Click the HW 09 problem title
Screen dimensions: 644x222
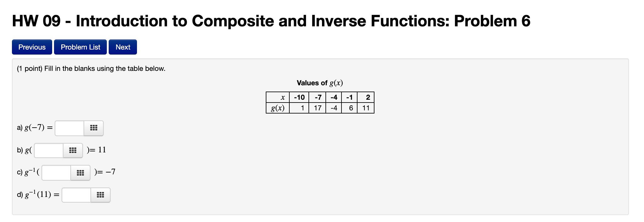270,21
